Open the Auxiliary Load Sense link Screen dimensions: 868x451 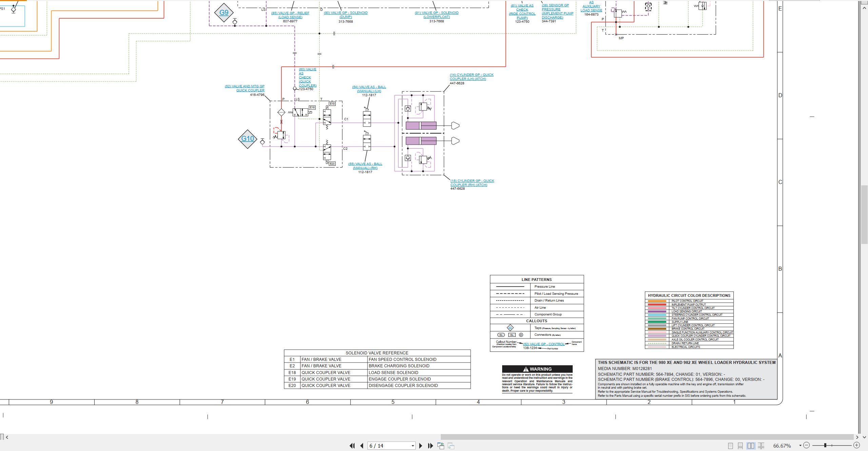coord(591,6)
